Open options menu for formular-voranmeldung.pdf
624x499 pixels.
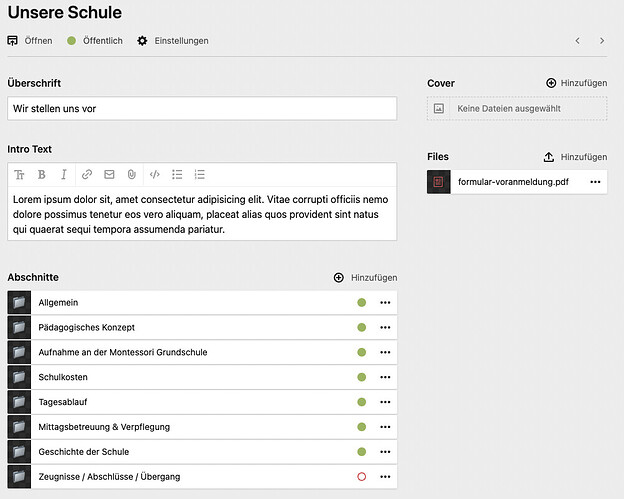coord(595,182)
